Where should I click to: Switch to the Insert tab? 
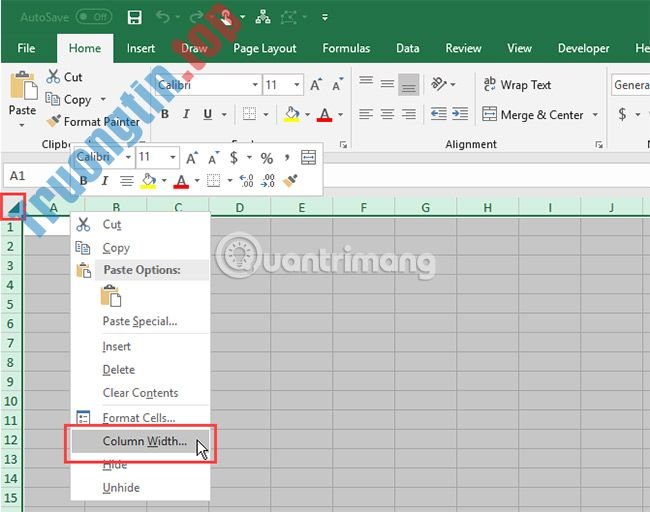(x=141, y=48)
